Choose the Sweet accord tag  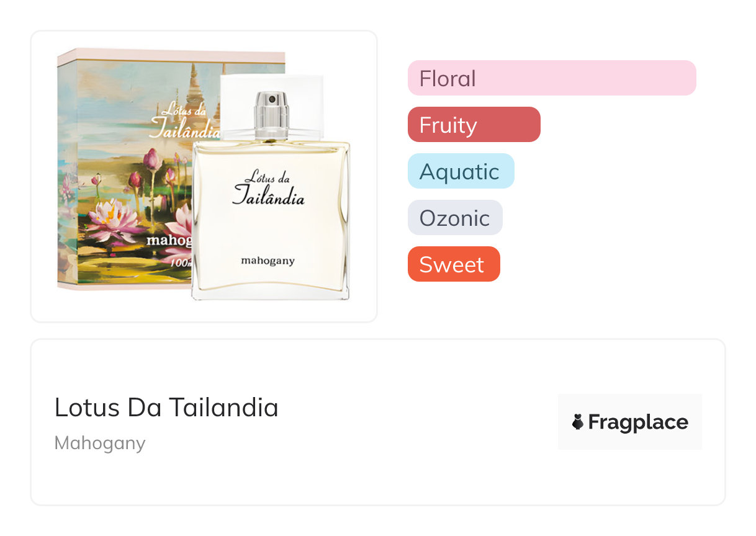click(x=454, y=264)
